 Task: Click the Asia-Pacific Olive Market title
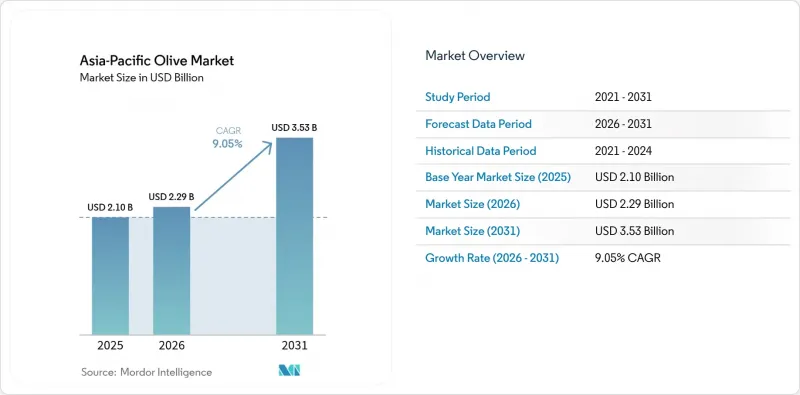tap(157, 61)
